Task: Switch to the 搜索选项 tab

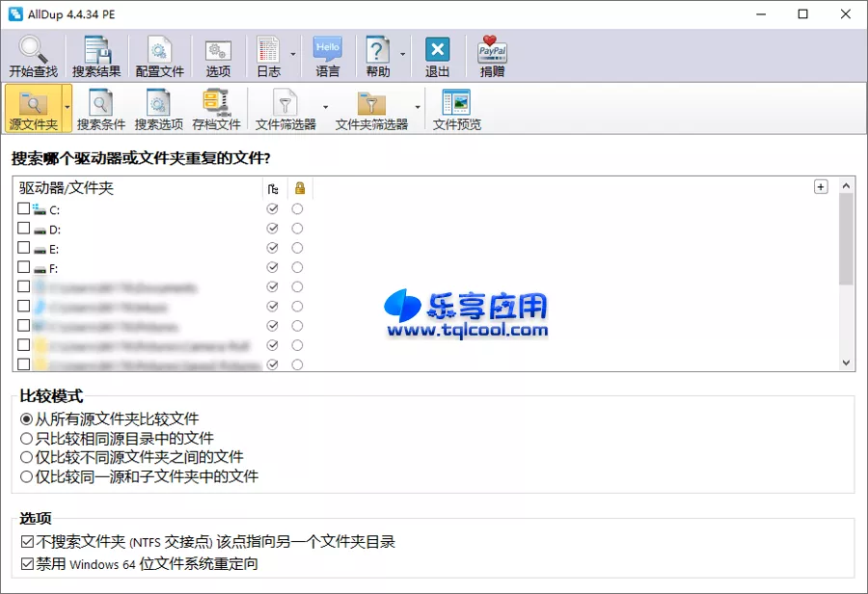Action: (159, 106)
